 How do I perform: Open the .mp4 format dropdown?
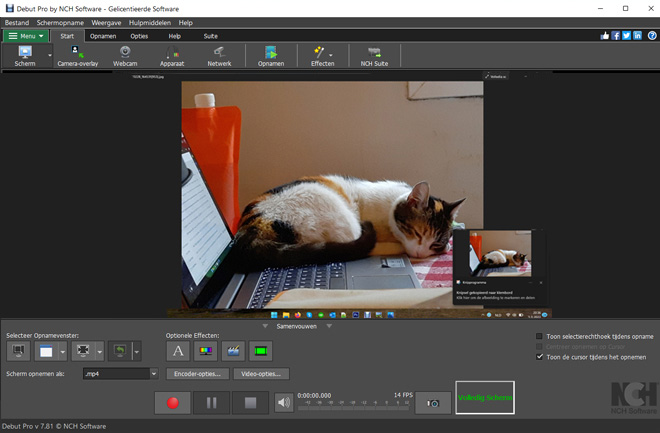pos(121,374)
